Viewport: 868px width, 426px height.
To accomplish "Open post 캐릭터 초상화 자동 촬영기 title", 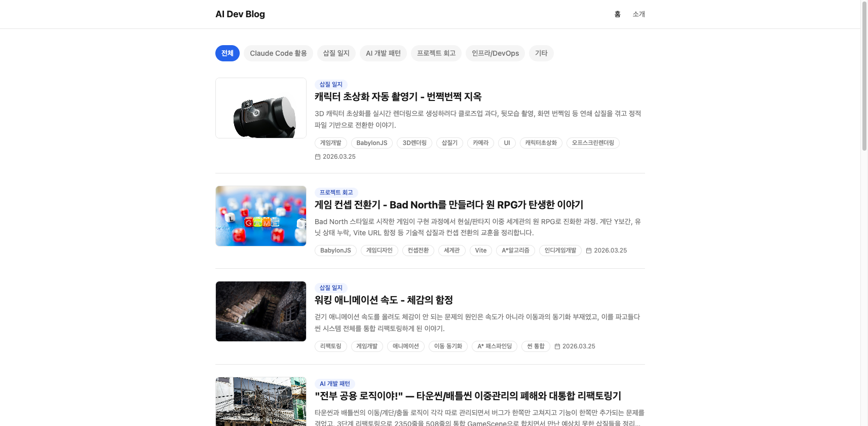I will 398,97.
